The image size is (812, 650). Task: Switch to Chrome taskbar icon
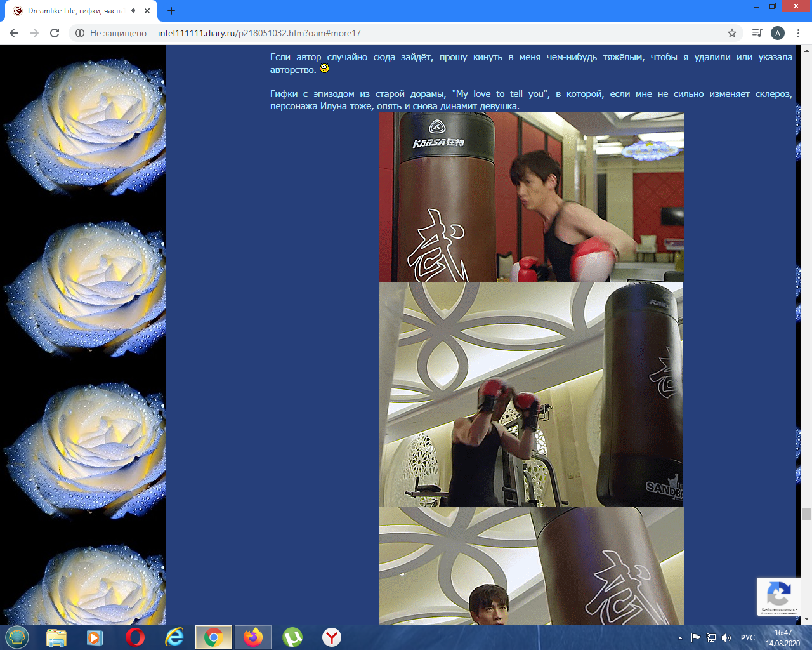tap(213, 637)
